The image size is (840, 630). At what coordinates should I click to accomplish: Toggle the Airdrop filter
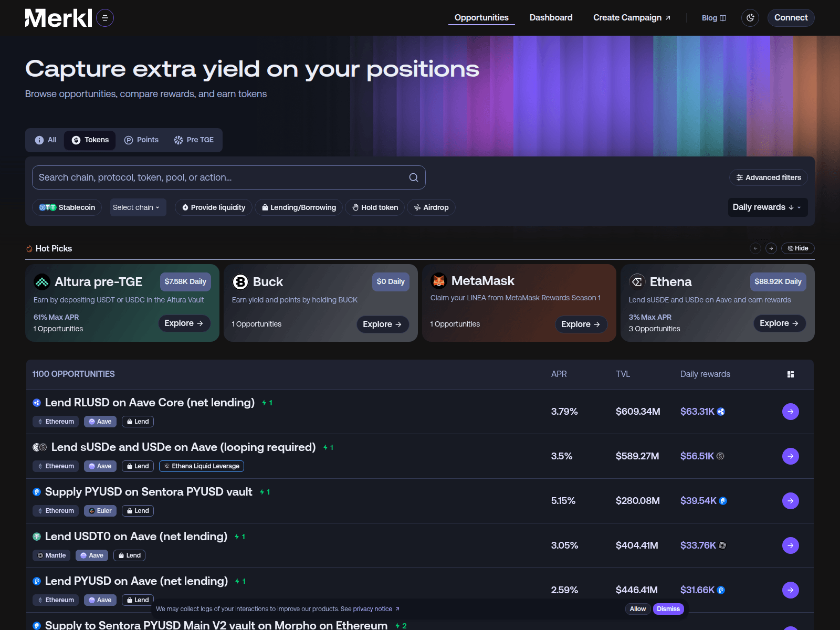(x=431, y=207)
